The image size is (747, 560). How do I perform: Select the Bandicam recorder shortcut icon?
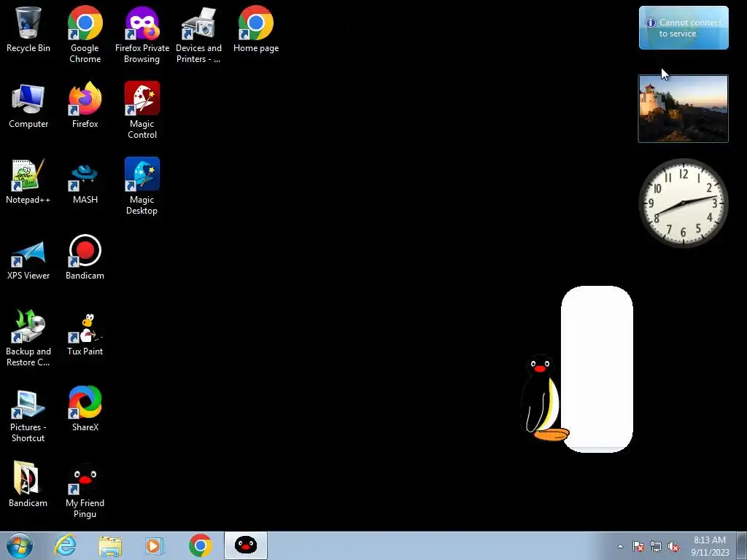click(x=85, y=257)
